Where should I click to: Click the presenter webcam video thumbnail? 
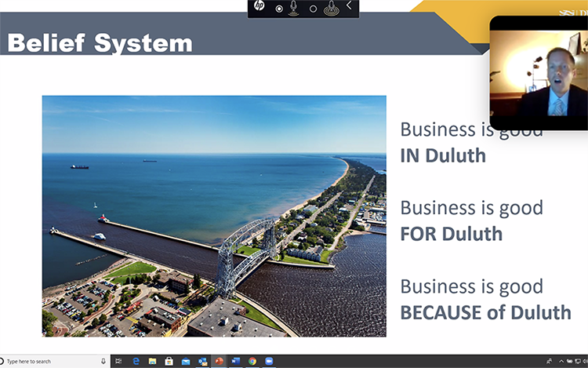tap(539, 73)
